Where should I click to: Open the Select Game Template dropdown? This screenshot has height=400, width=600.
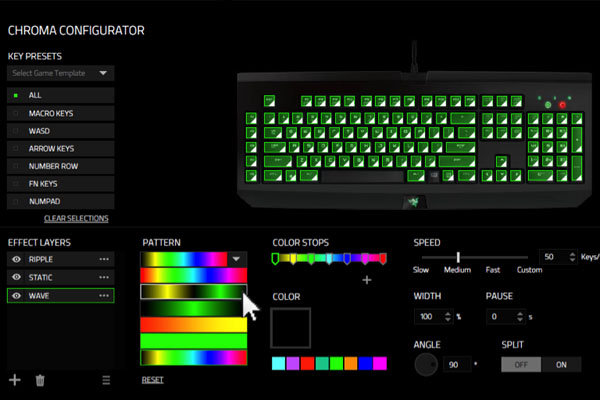click(x=61, y=73)
